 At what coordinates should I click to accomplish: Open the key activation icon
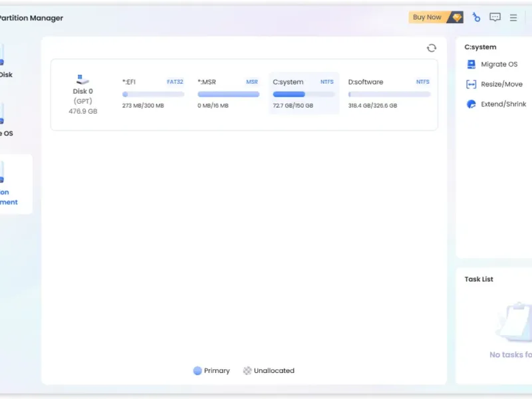[x=476, y=17]
